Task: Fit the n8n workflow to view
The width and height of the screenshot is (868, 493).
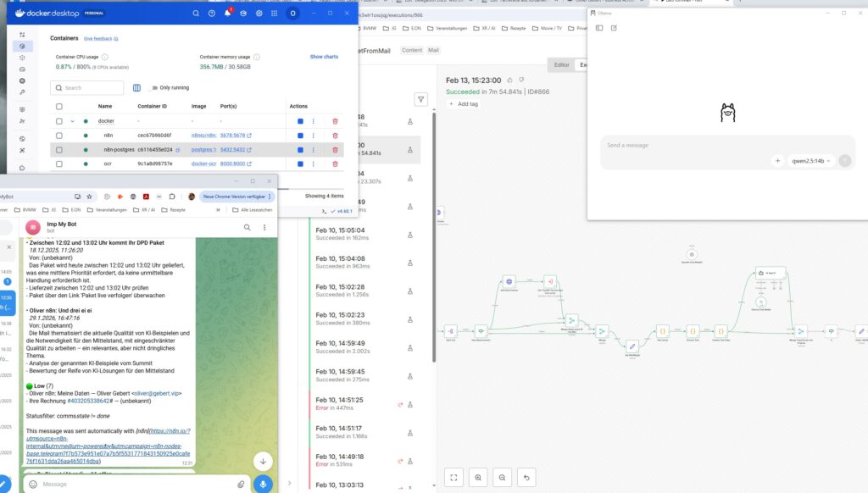Action: (453, 477)
